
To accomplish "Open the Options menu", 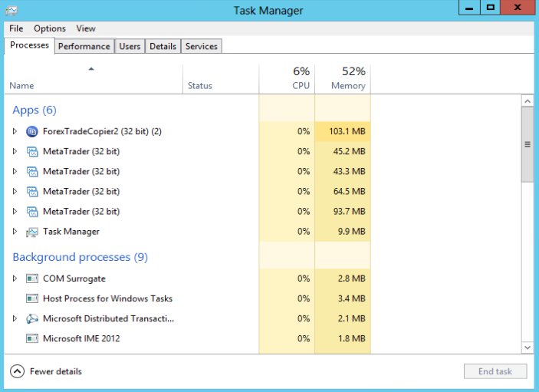I will point(50,28).
